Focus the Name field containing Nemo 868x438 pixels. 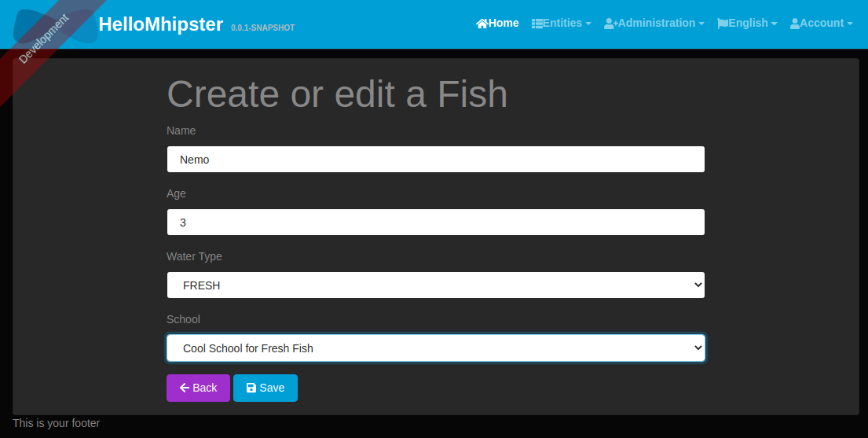click(x=436, y=159)
